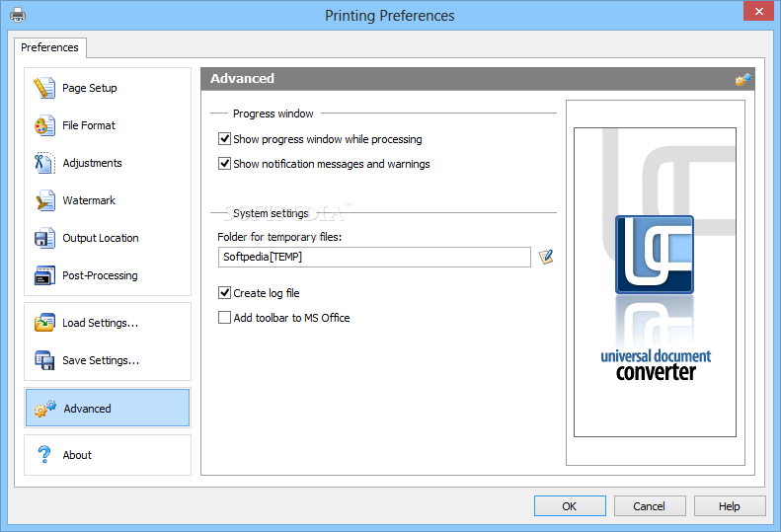Image resolution: width=781 pixels, height=532 pixels.
Task: Click the gears icon in Advanced header
Action: pos(743,79)
